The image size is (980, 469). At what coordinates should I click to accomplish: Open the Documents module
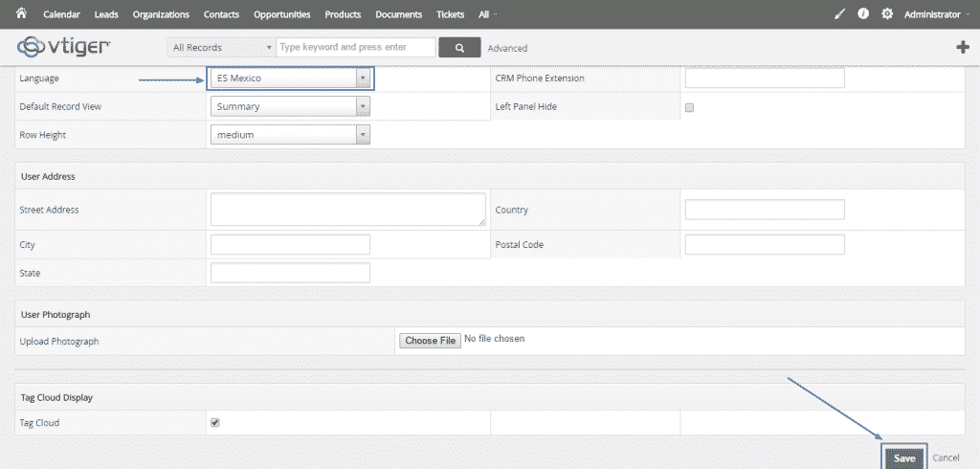pyautogui.click(x=399, y=14)
